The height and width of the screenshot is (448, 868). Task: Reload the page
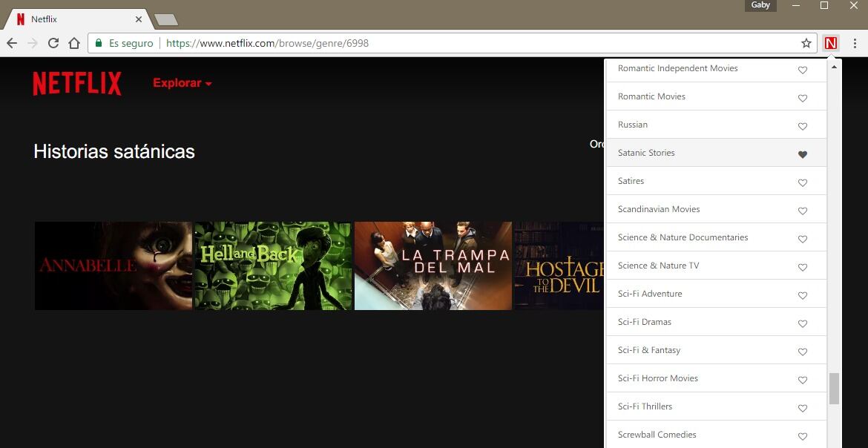(x=53, y=43)
